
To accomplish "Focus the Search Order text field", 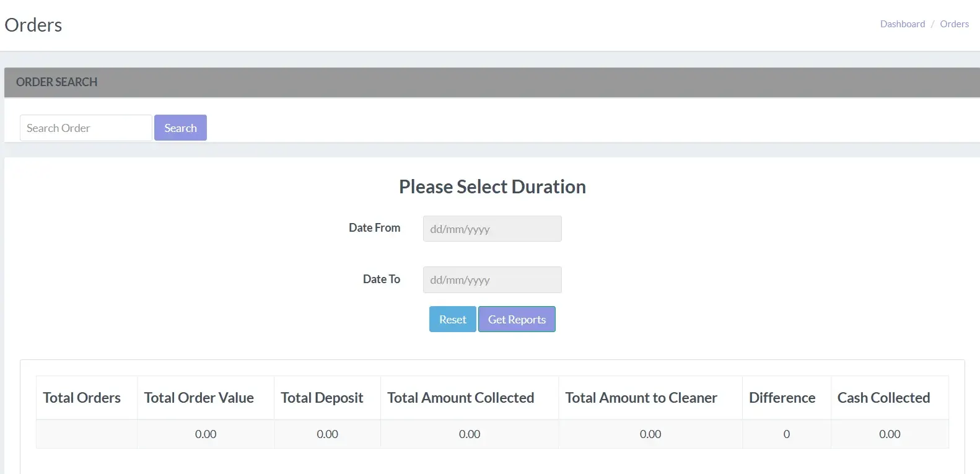I will (x=85, y=128).
